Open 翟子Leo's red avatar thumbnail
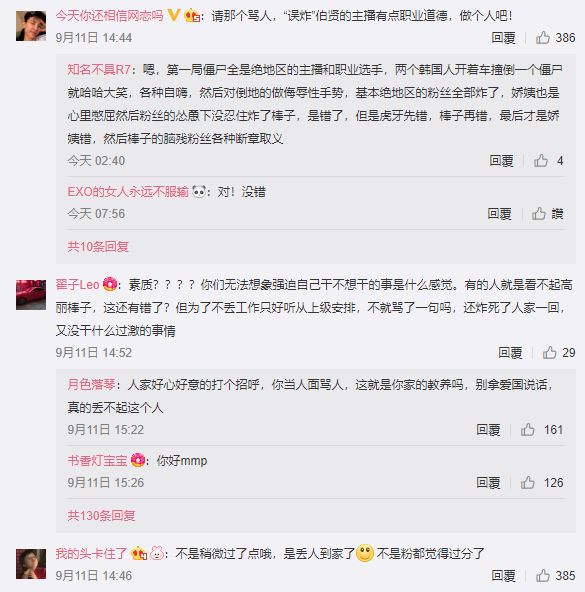Image resolution: width=585 pixels, height=592 pixels. 31,295
